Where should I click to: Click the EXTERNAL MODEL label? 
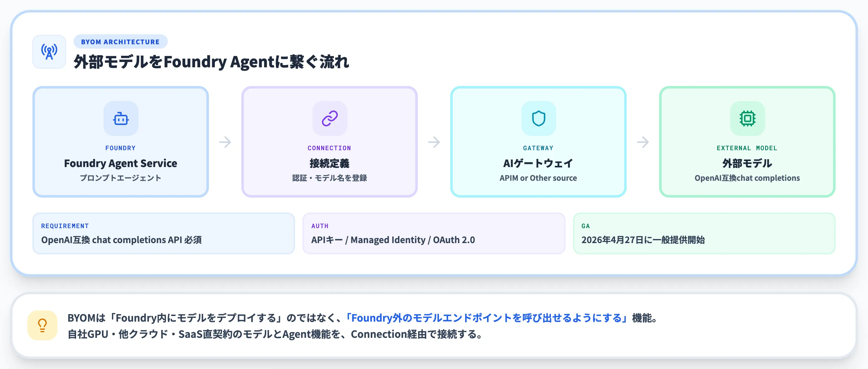click(x=747, y=148)
